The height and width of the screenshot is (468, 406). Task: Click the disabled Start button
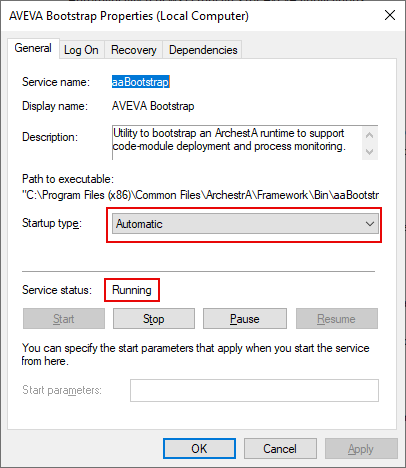(x=64, y=319)
